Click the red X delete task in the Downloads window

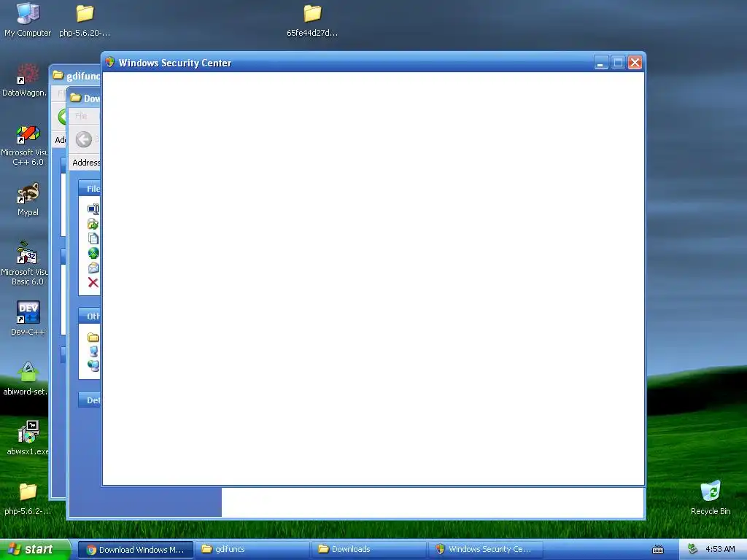(x=93, y=282)
